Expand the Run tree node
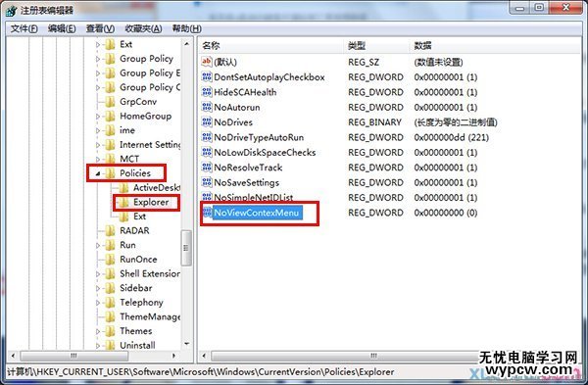The image size is (588, 385). [x=98, y=245]
